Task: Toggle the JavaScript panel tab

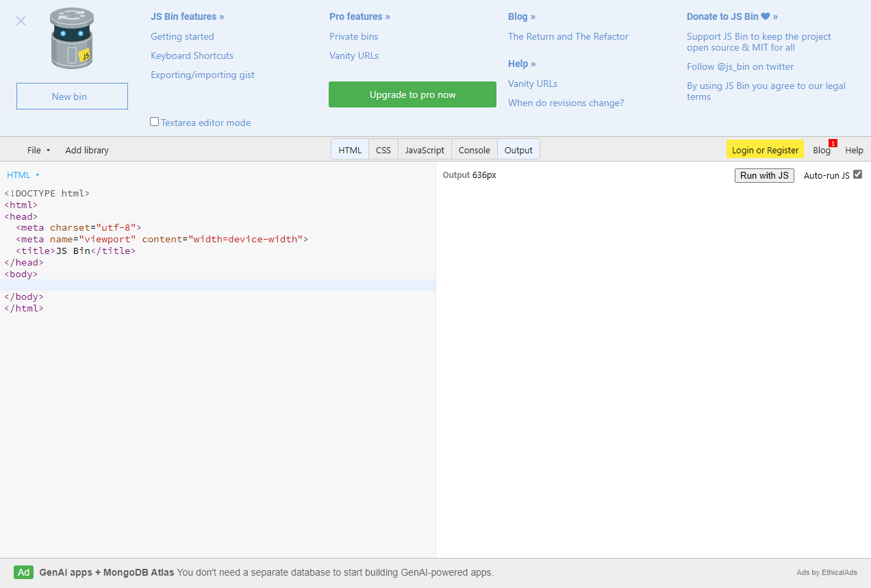Action: 425,150
